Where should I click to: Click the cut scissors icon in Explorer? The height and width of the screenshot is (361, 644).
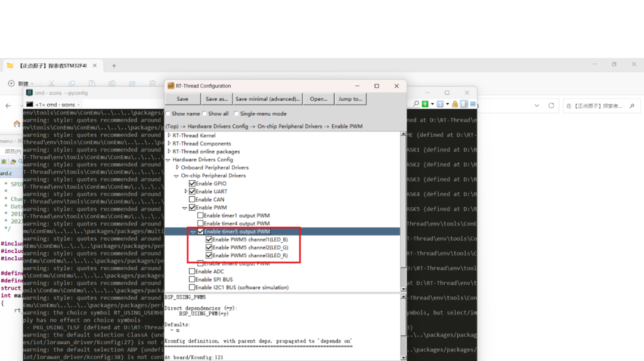pos(52,84)
